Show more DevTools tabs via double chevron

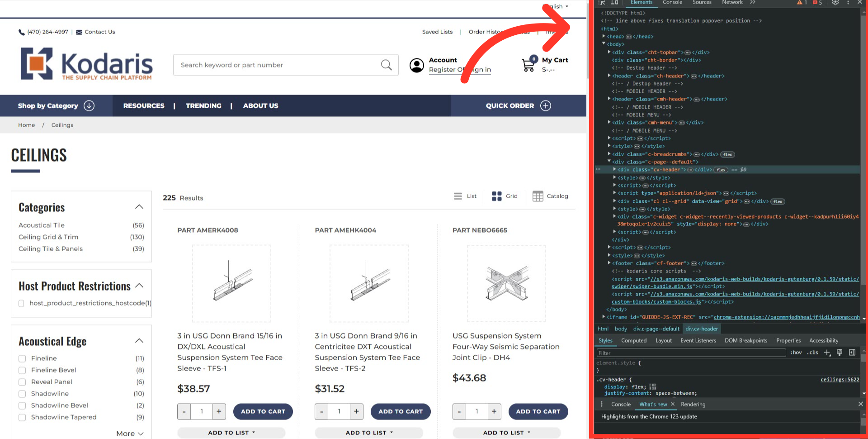coord(753,3)
